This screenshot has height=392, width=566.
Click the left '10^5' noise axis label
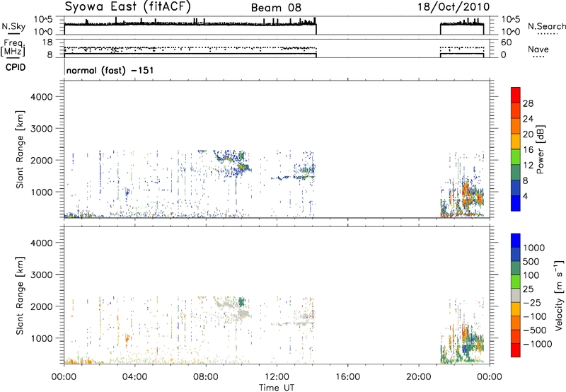click(43, 19)
